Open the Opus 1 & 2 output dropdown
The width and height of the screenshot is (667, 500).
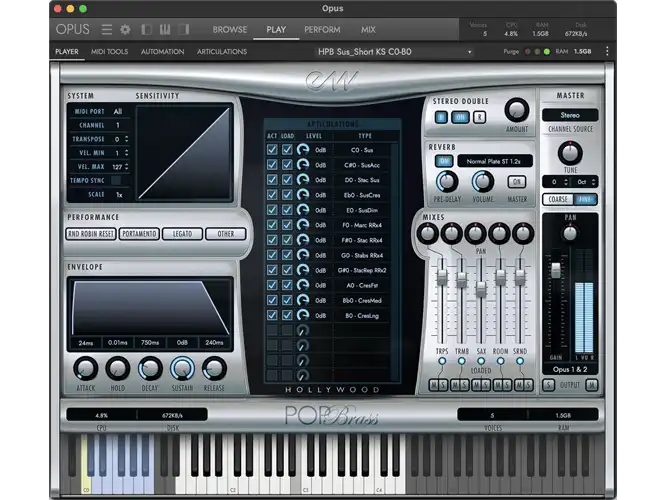pos(570,369)
